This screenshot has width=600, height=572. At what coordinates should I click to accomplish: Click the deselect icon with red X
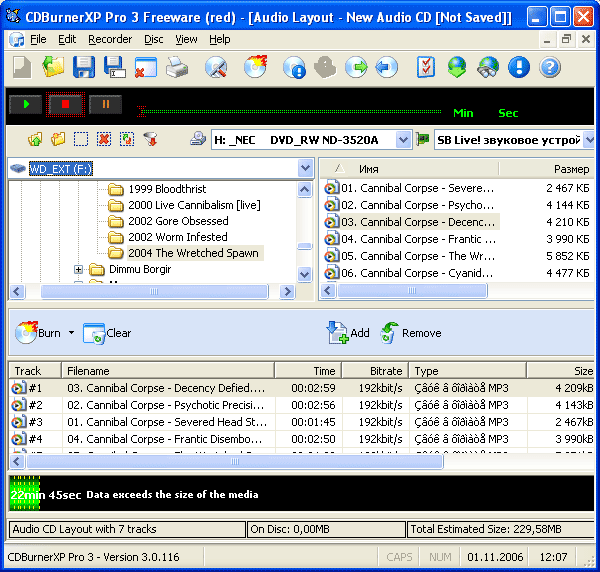coord(104,139)
